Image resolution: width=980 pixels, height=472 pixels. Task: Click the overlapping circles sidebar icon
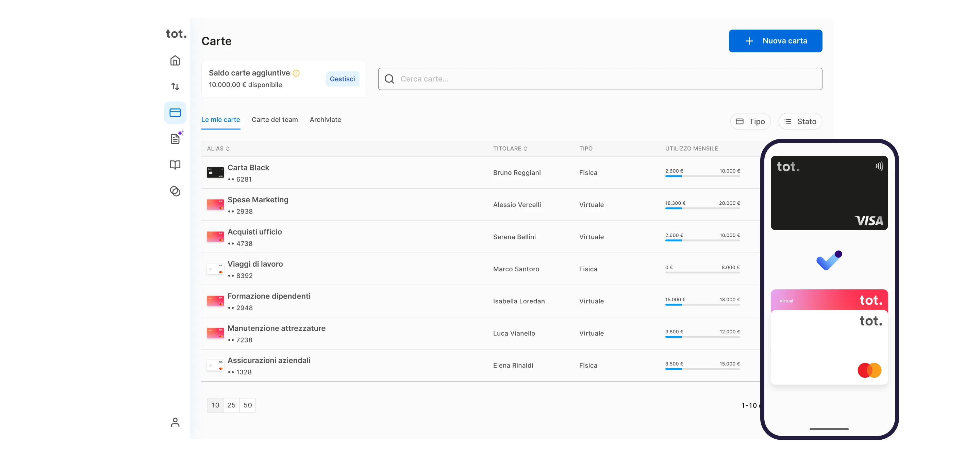pos(175,191)
